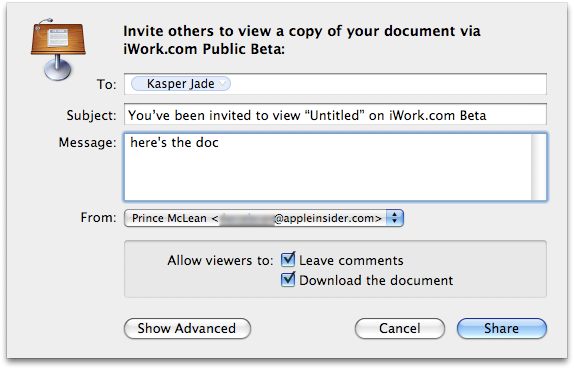Click inside the To recipients field
574x369 pixels.
click(335, 84)
